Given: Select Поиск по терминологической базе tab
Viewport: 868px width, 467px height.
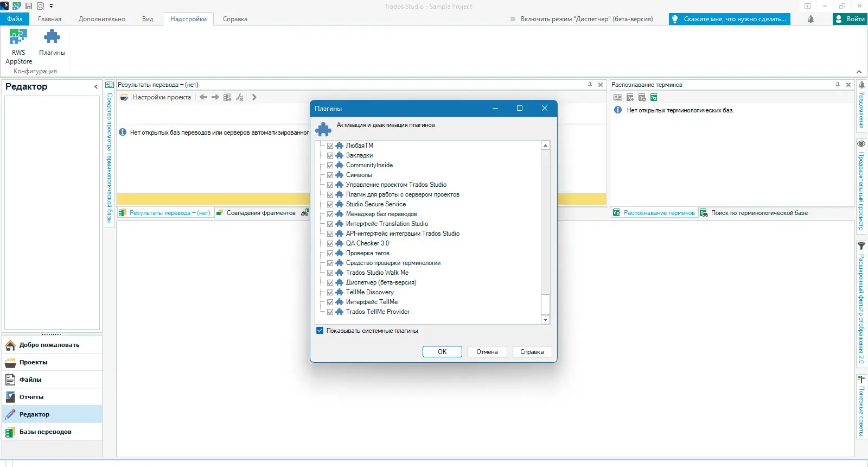Looking at the screenshot, I should point(754,213).
